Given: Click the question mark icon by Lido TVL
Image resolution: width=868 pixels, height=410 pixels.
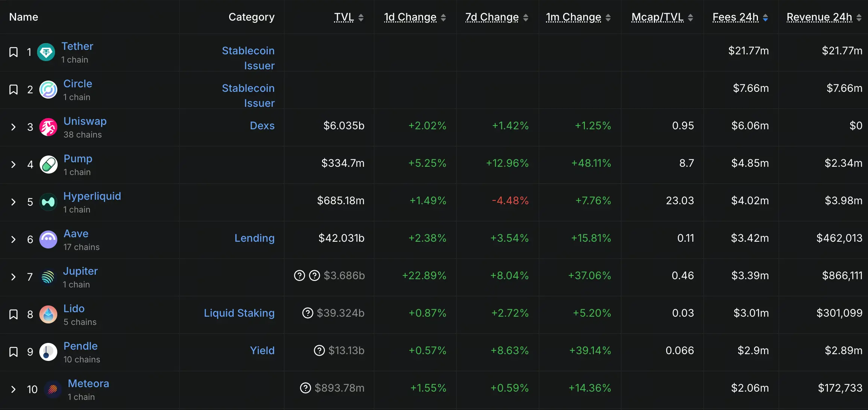Looking at the screenshot, I should click(x=308, y=313).
